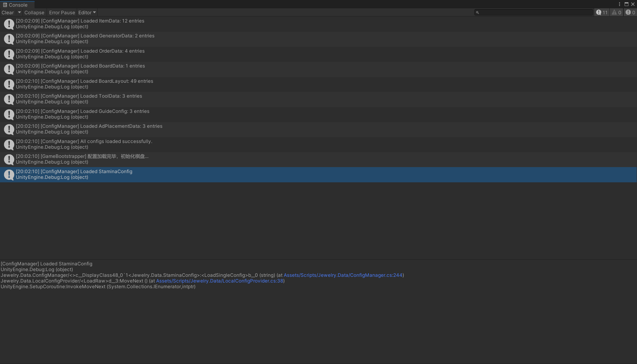
Task: Click info icon of ItemData log
Action: pos(9,24)
